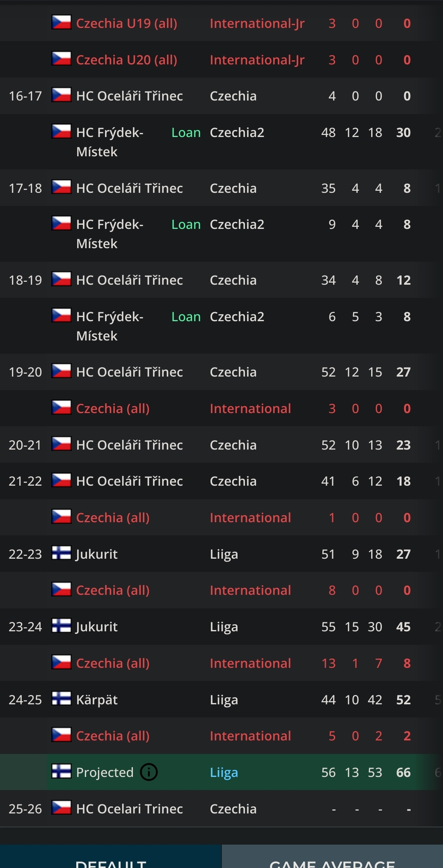The image size is (443, 868).
Task: Click the Finnish flag beside 23-24 Jukurit
Action: click(62, 626)
